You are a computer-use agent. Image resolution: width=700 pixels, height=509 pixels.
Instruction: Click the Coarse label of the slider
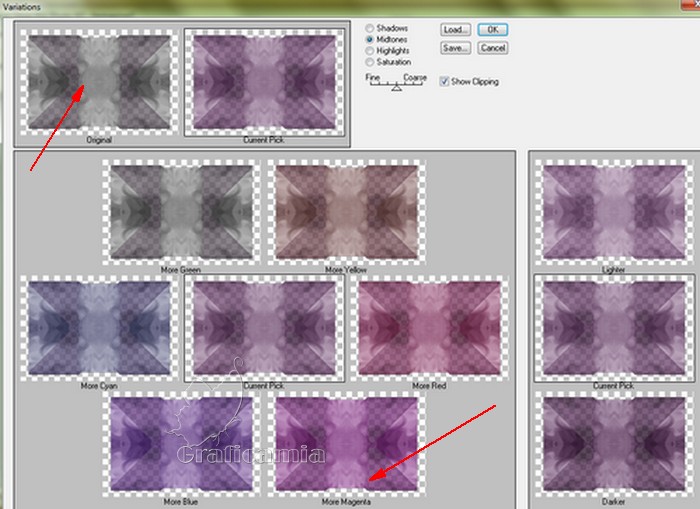[x=415, y=77]
